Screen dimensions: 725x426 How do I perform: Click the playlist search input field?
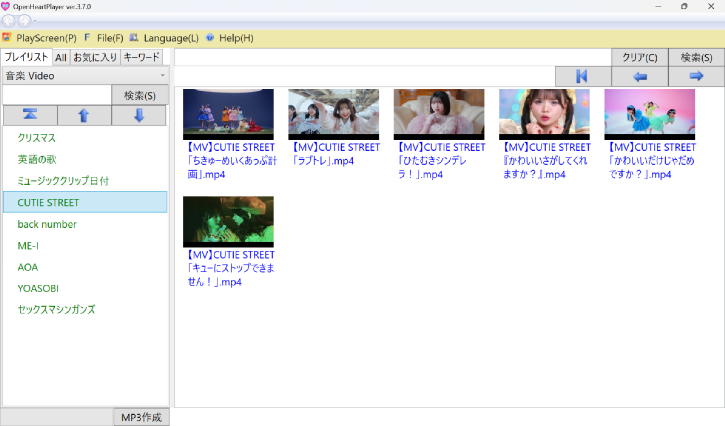click(56, 95)
